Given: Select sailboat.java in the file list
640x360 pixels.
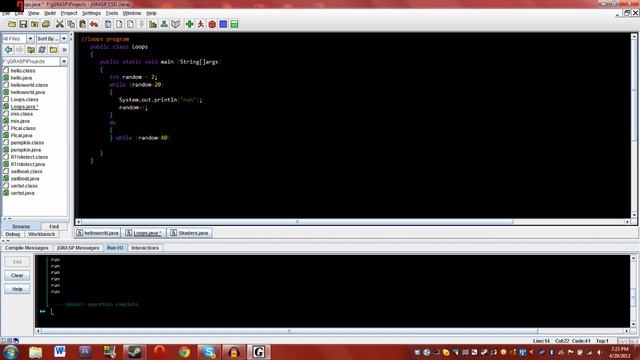Looking at the screenshot, I should (x=25, y=178).
